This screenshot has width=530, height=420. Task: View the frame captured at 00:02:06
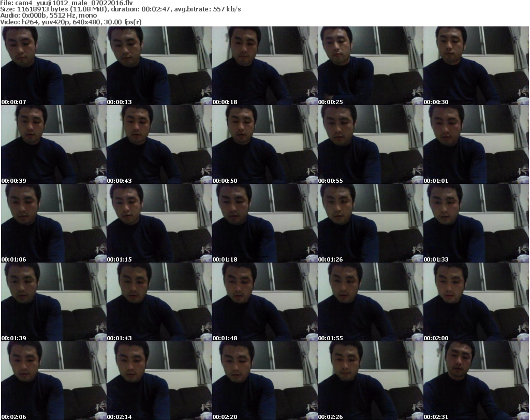click(54, 381)
